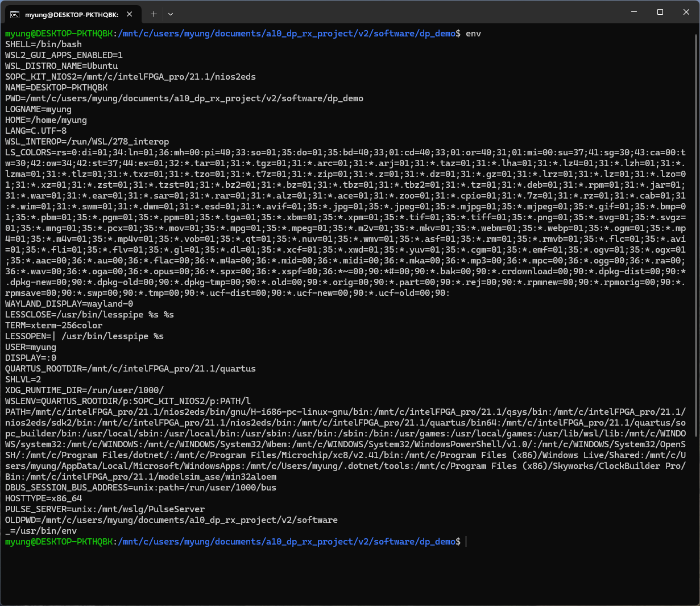Click the OLDPWD output line
Screen dimensions: 700x606
pyautogui.click(x=171, y=520)
